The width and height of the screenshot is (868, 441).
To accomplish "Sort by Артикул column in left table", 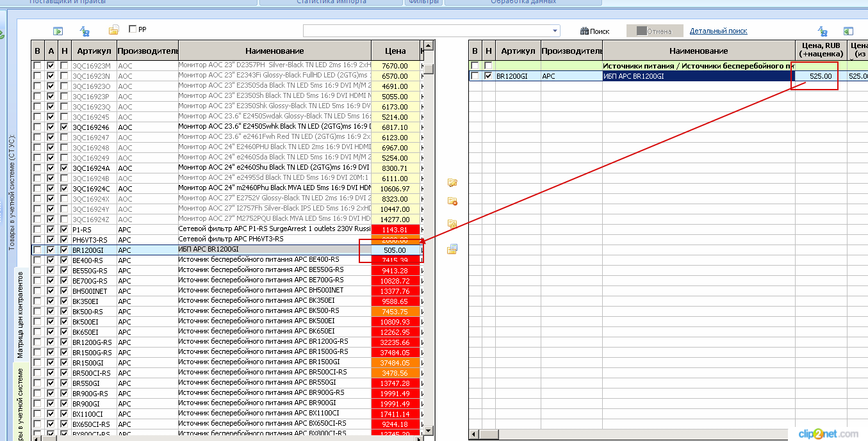I will point(94,51).
